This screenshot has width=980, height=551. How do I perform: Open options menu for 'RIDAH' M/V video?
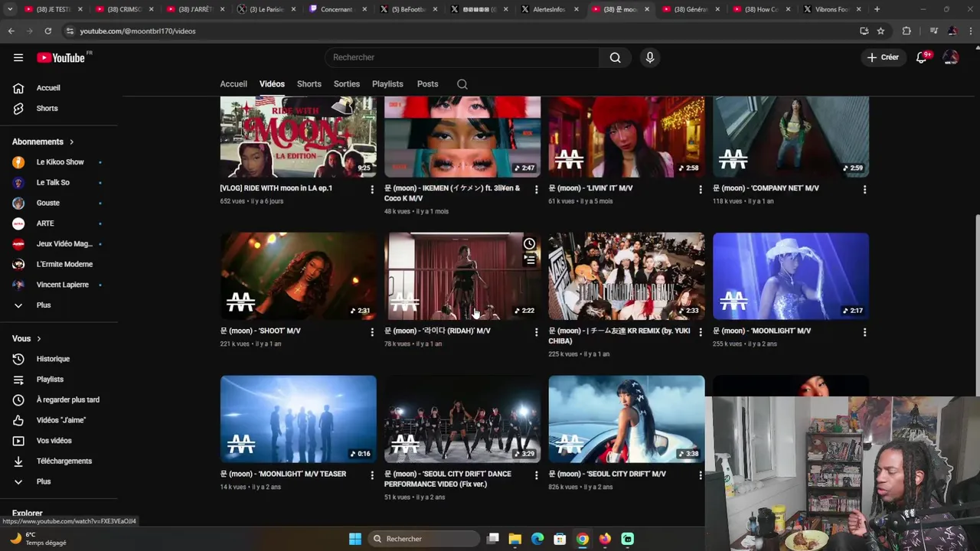coord(536,332)
